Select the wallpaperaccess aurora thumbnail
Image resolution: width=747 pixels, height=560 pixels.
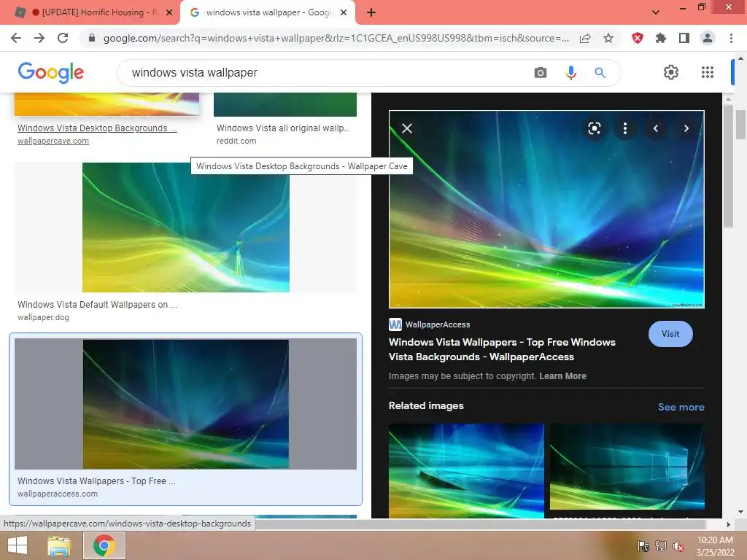pyautogui.click(x=186, y=404)
